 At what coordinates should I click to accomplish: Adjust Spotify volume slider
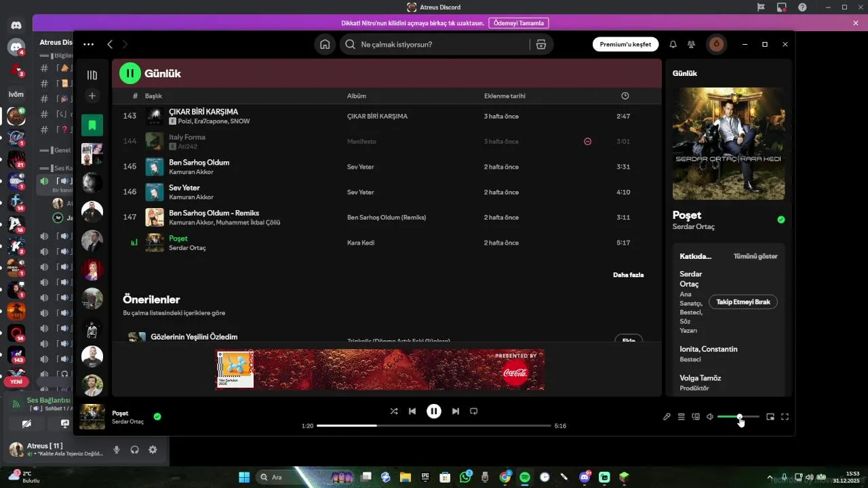(x=738, y=417)
